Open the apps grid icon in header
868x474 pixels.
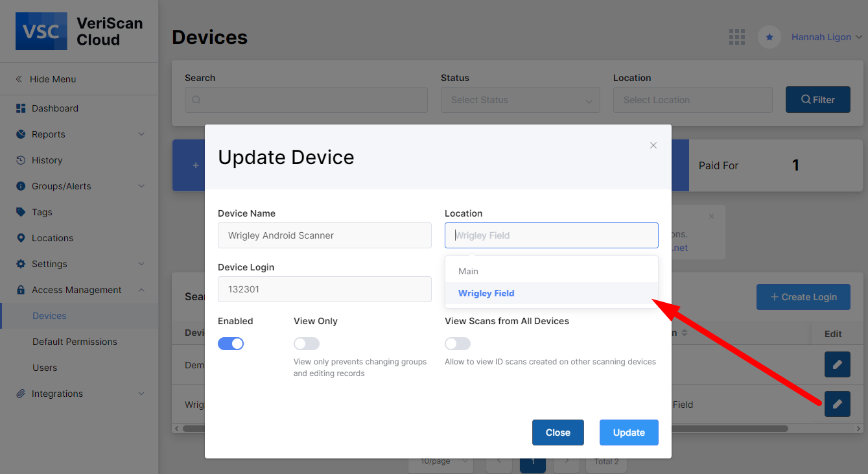[737, 37]
